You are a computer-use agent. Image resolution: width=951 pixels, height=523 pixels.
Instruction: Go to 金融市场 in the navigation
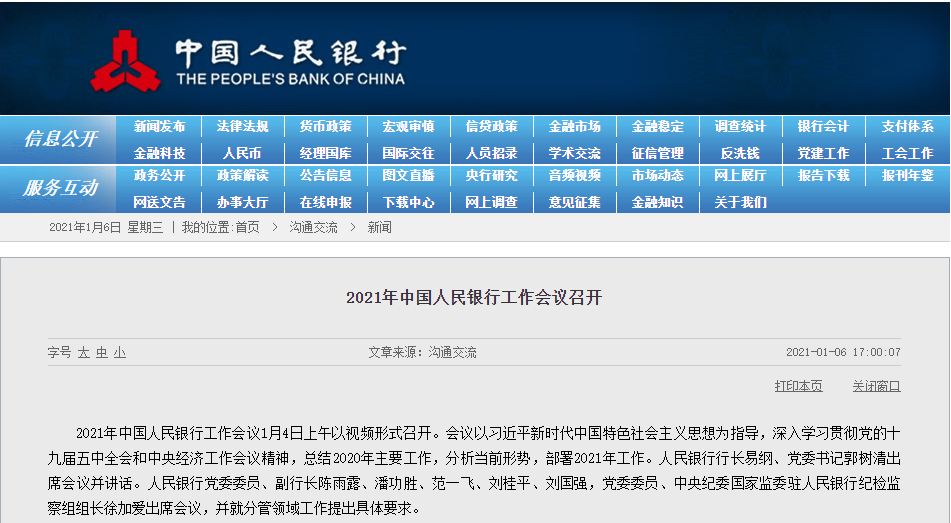coord(574,127)
